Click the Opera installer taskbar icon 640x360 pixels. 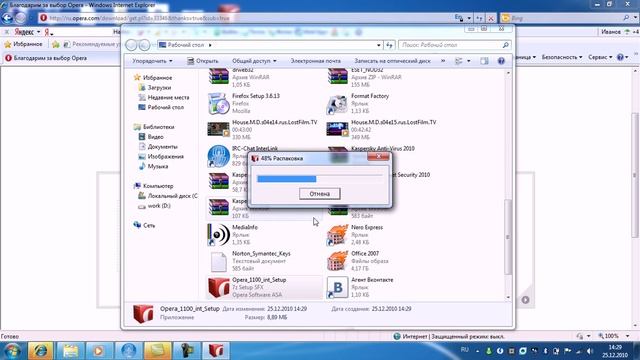click(216, 351)
